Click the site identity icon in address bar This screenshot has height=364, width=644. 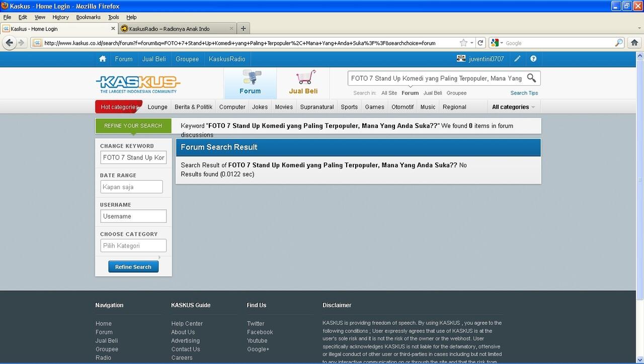pos(37,43)
